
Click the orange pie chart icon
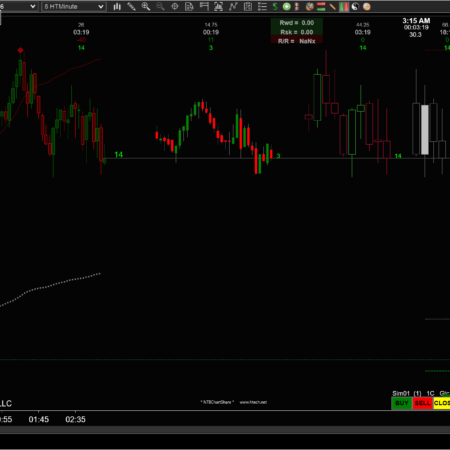click(x=367, y=6)
